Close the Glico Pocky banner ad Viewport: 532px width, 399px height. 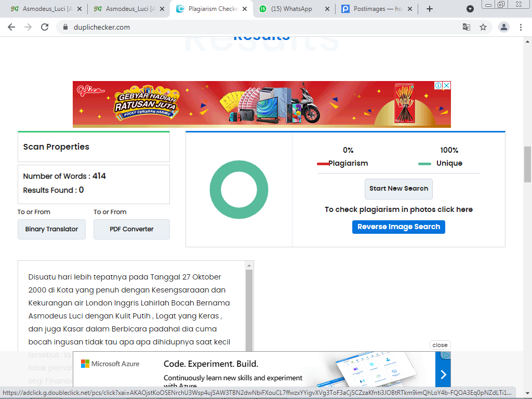(x=447, y=86)
